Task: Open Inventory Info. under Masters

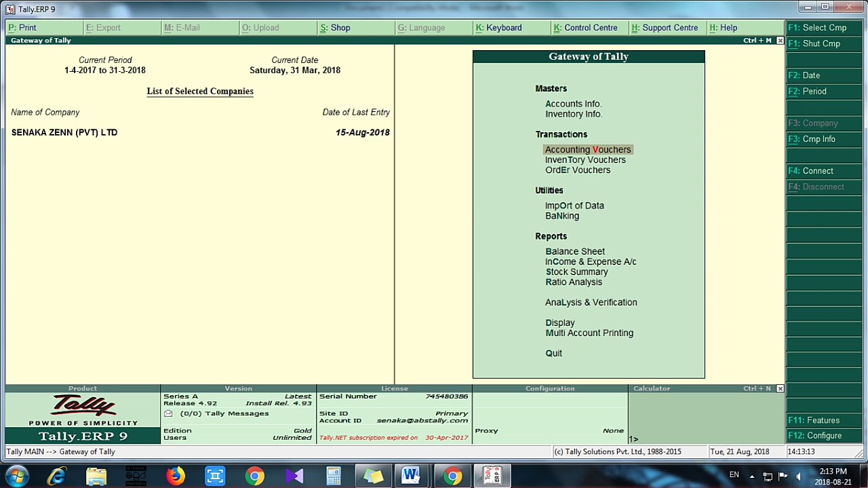Action: tap(574, 114)
